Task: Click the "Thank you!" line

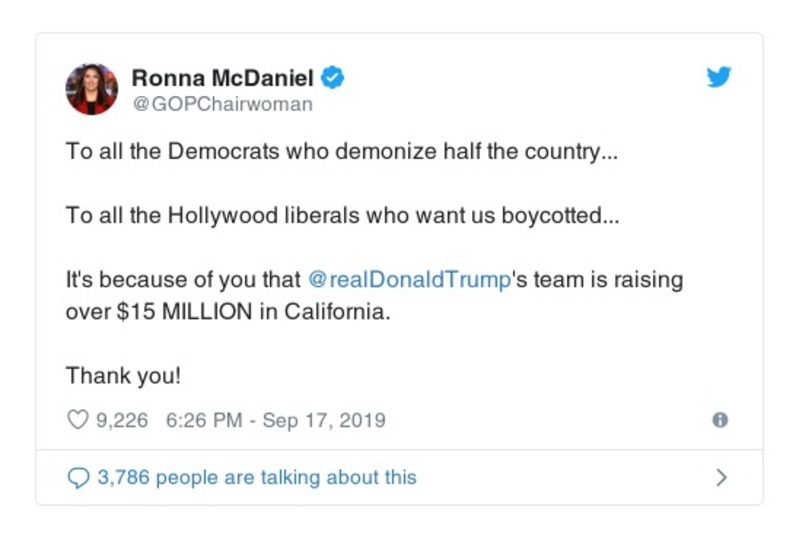Action: coord(123,375)
